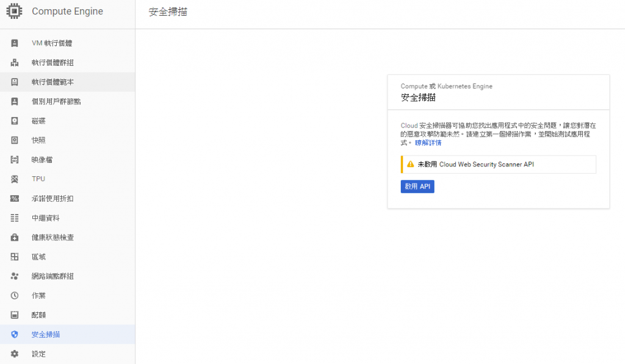Click the 快照 snapshot icon
625x364 pixels.
click(x=15, y=140)
